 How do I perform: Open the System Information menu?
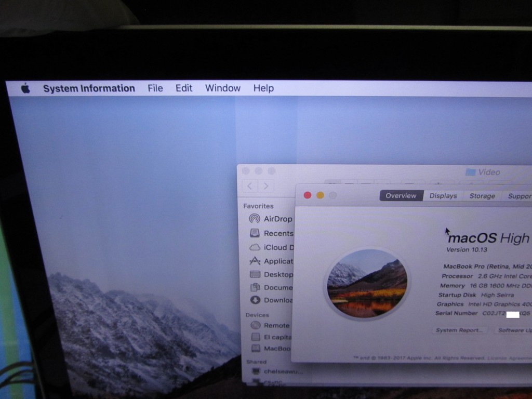pos(89,88)
